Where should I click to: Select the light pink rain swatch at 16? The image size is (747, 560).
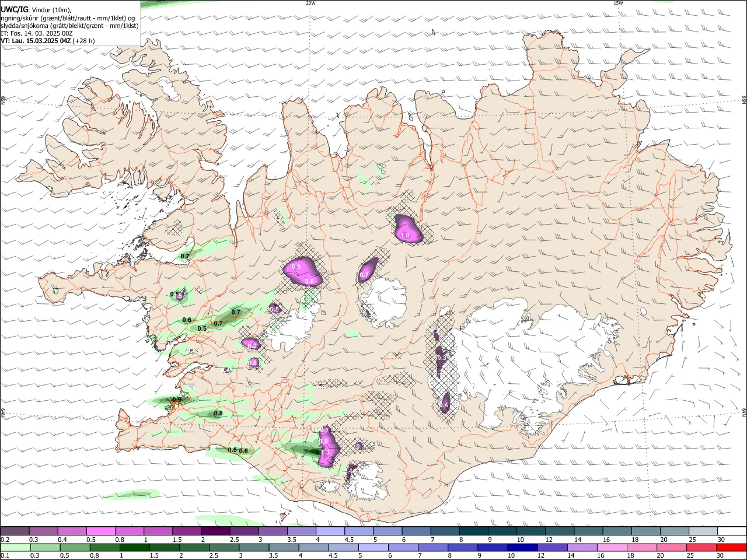[x=612, y=548]
